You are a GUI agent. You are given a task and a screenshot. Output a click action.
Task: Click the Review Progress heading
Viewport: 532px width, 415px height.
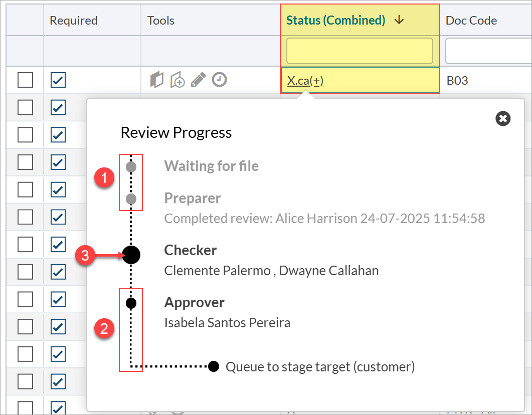click(x=176, y=132)
